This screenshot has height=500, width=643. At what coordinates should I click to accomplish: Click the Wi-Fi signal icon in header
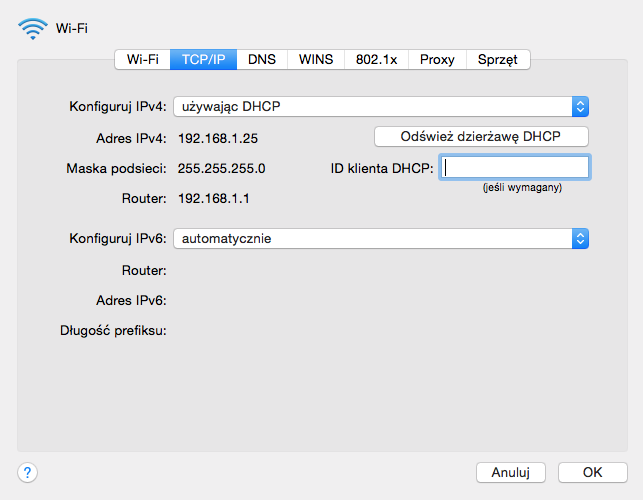32,28
